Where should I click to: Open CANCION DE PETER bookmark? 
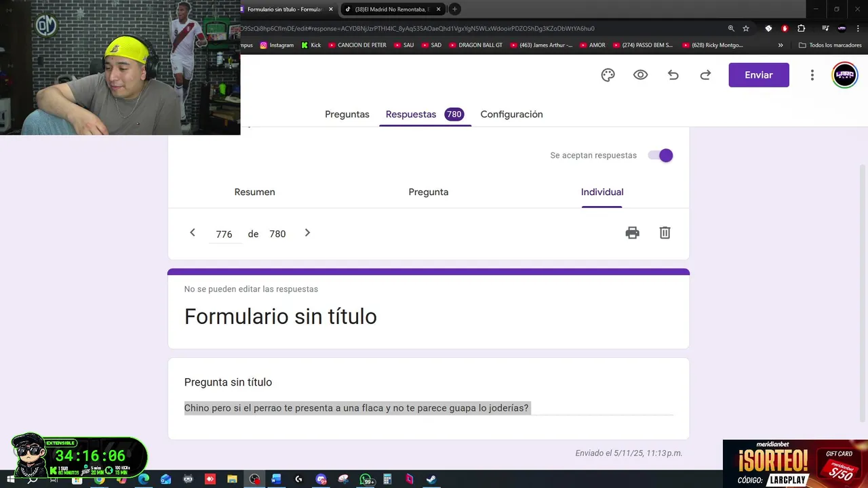pos(357,45)
